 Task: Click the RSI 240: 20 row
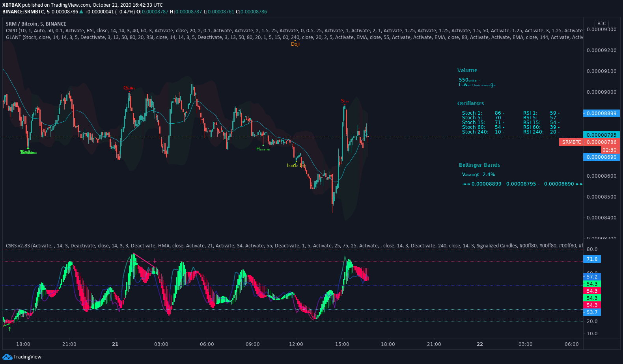[541, 132]
